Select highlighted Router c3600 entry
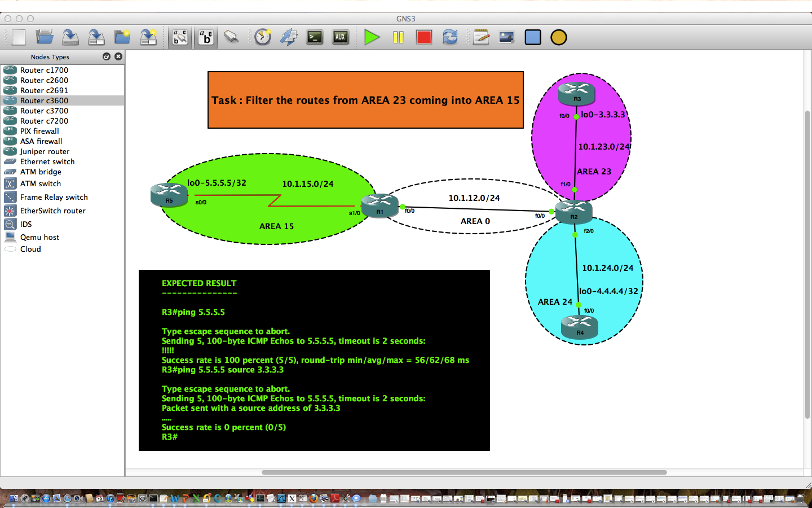 coord(62,100)
